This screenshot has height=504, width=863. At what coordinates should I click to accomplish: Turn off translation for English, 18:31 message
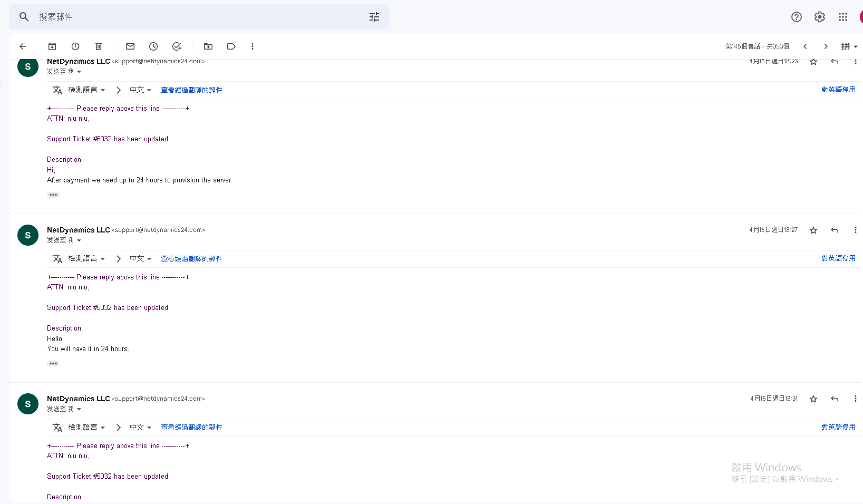pyautogui.click(x=838, y=427)
